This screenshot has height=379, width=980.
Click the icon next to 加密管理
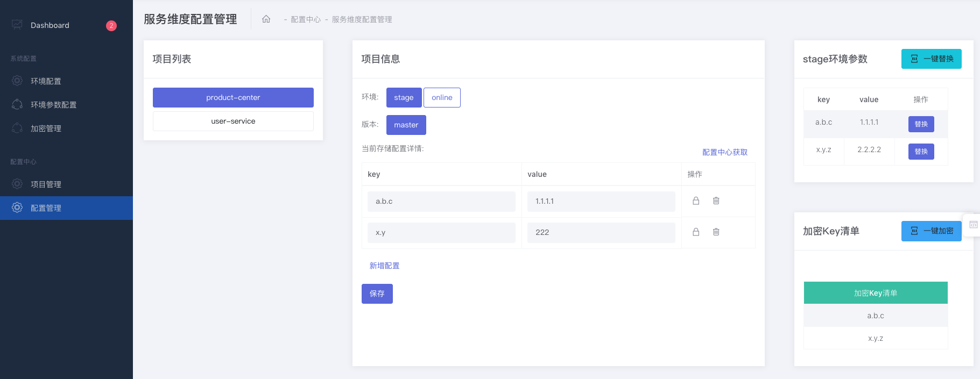coord(17,128)
